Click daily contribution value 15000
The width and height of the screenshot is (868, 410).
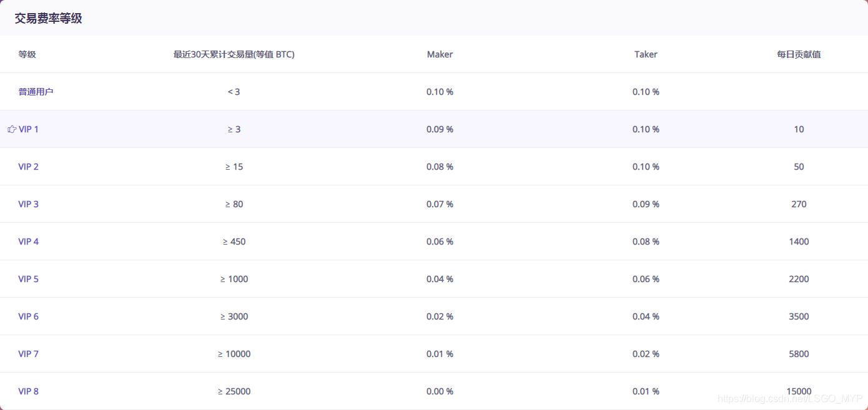(799, 391)
